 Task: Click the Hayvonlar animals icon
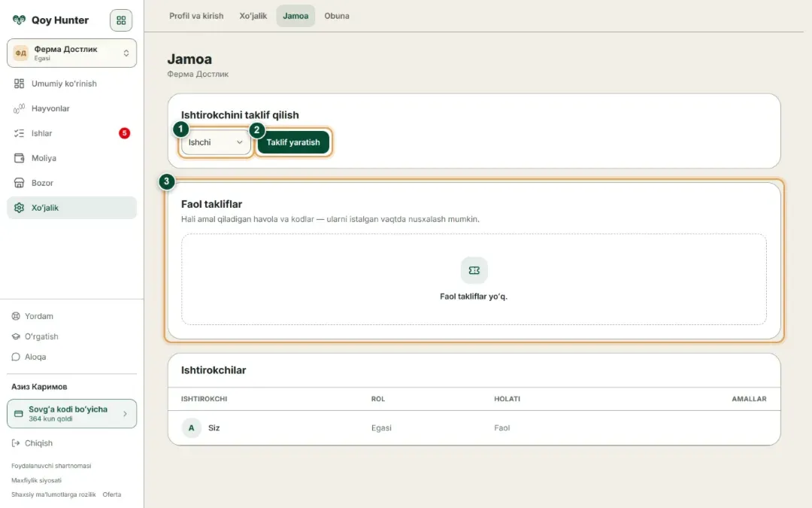tap(19, 108)
